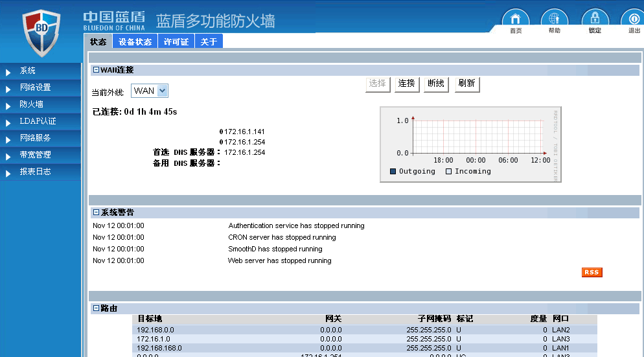Screen dimensions: 644x357
Task: Click the Home (首页) icon
Action: coord(516,19)
